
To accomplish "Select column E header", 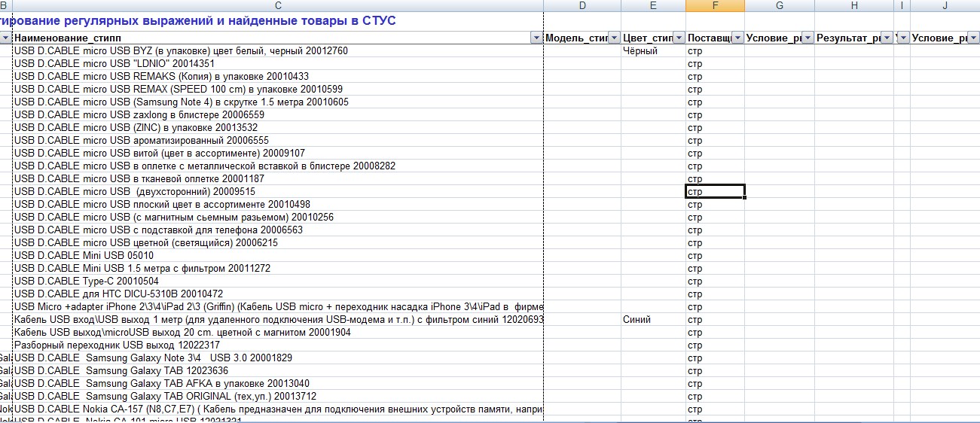I will pyautogui.click(x=653, y=6).
